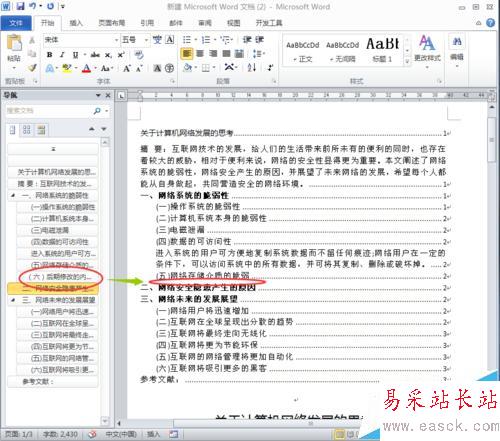The width and height of the screenshot is (500, 441).
Task: Switch to the browse pages thumbnails view tab
Action: 27,129
